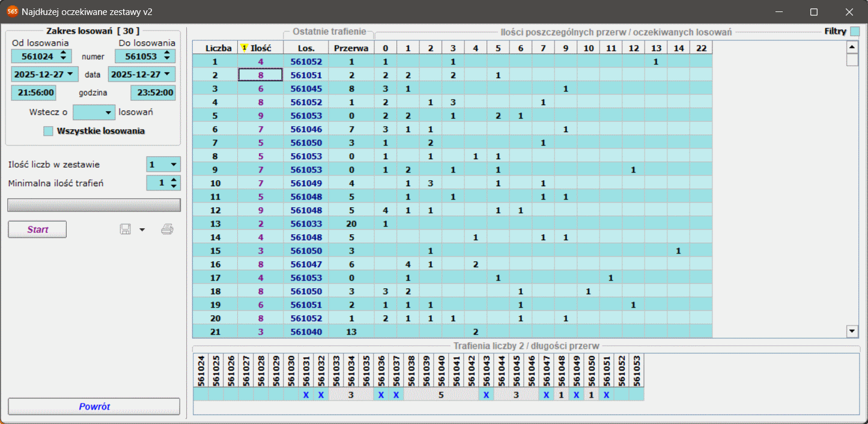Click the 565 app icon in title bar
868x424 pixels.
pyautogui.click(x=12, y=11)
